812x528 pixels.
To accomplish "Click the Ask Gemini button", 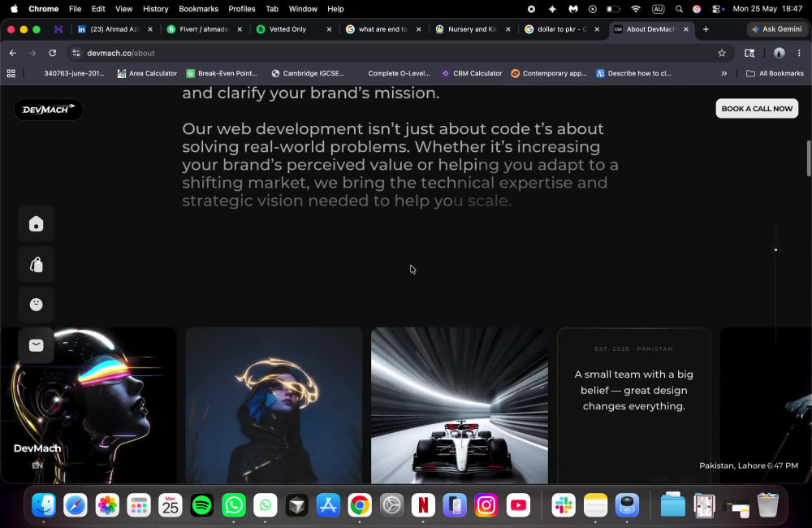I will tap(776, 29).
